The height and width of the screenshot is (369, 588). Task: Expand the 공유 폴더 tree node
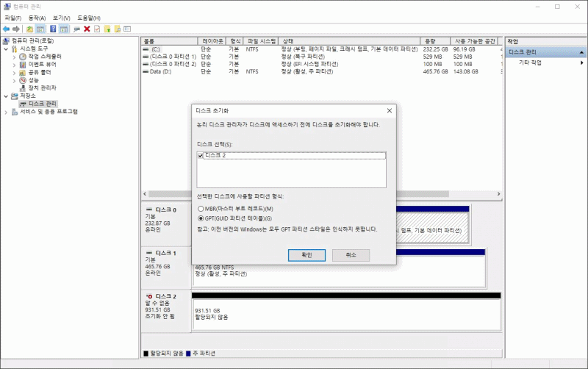point(14,72)
